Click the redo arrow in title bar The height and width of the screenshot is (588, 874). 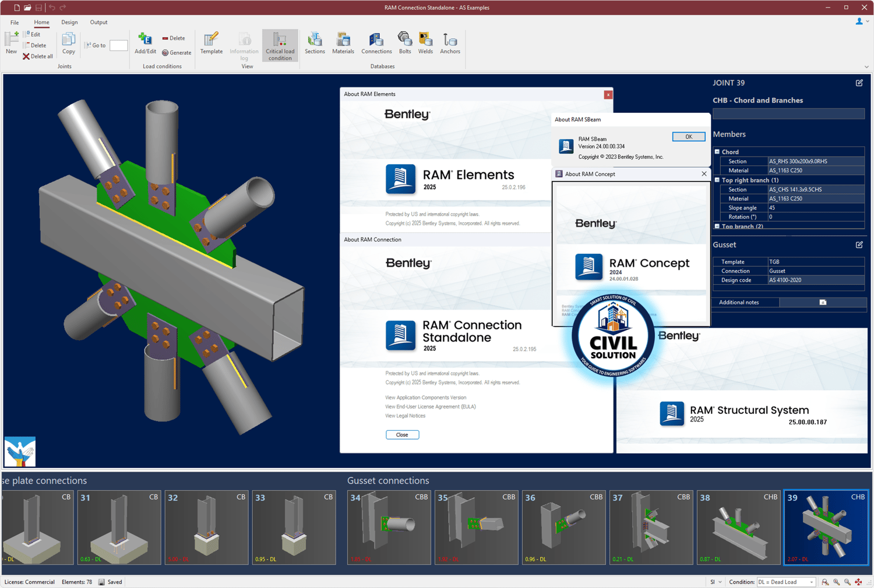[63, 8]
